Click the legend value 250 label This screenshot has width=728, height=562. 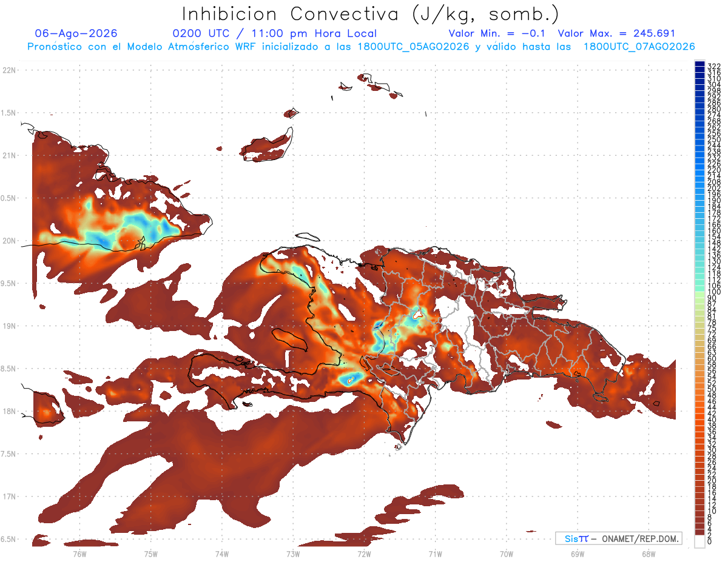point(714,139)
